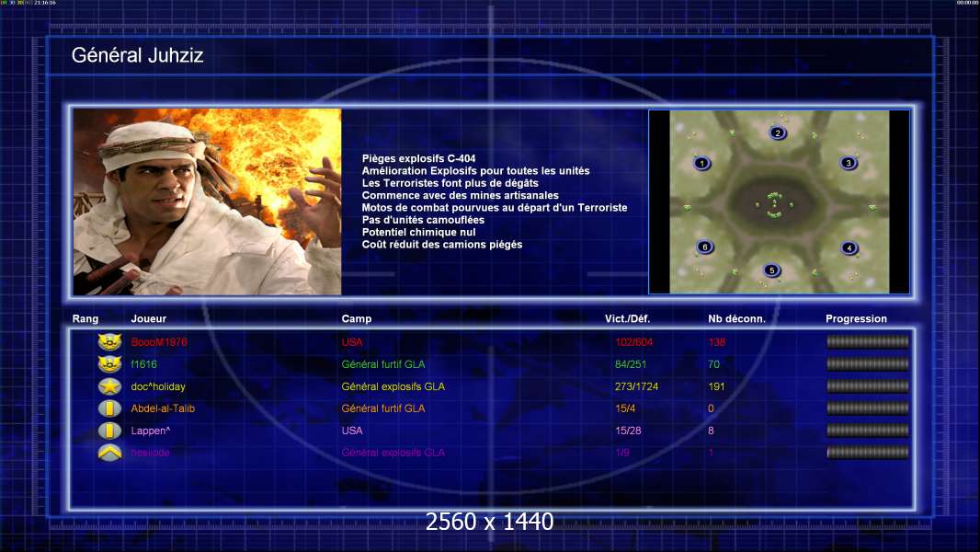Select start position 6 on the map

pyautogui.click(x=705, y=247)
